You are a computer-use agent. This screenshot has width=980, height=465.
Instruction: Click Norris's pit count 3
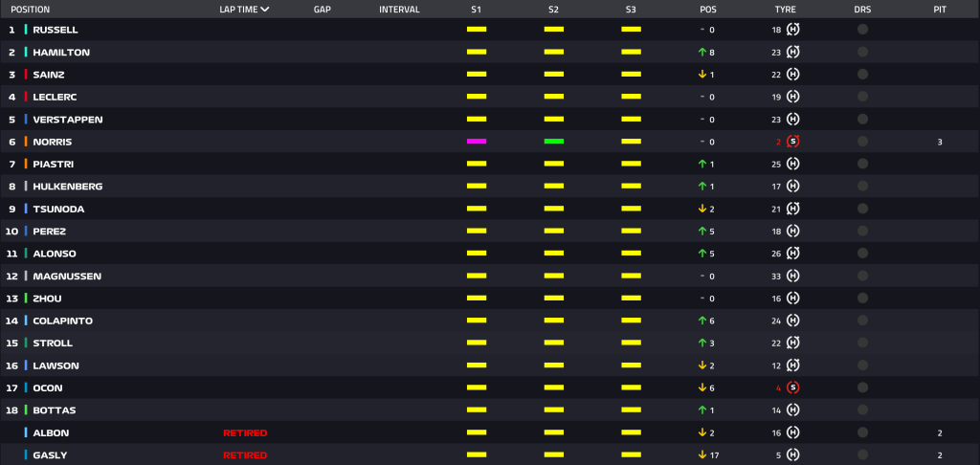[940, 142]
